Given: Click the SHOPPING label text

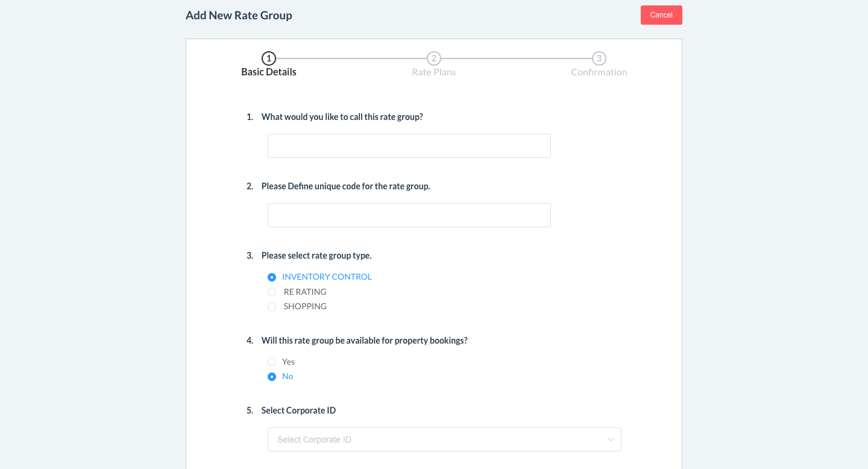Looking at the screenshot, I should [305, 306].
